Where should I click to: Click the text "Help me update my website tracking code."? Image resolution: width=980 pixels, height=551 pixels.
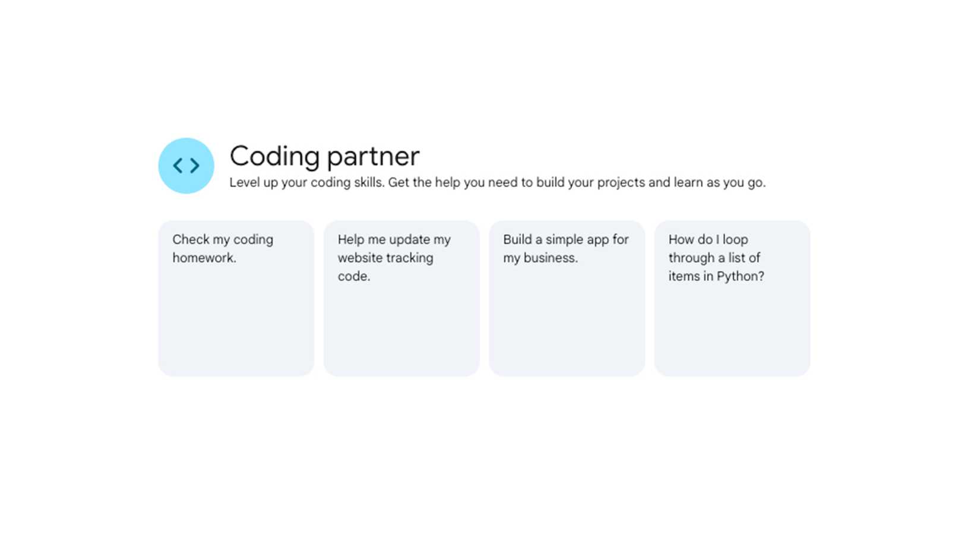(x=394, y=258)
